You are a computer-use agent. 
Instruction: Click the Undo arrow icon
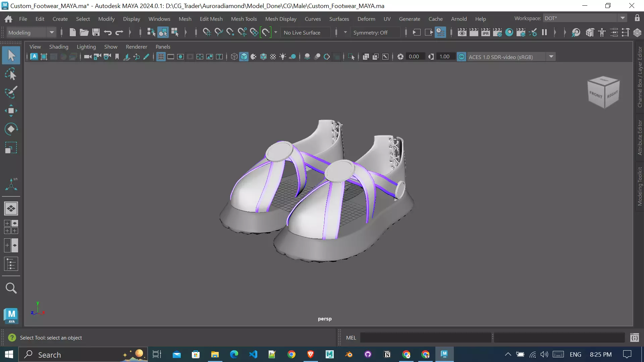pyautogui.click(x=108, y=33)
